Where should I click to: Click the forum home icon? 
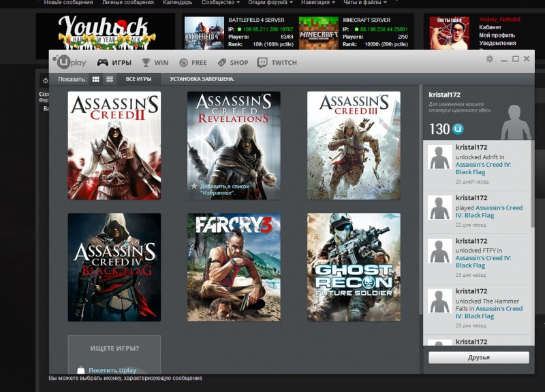[45, 80]
